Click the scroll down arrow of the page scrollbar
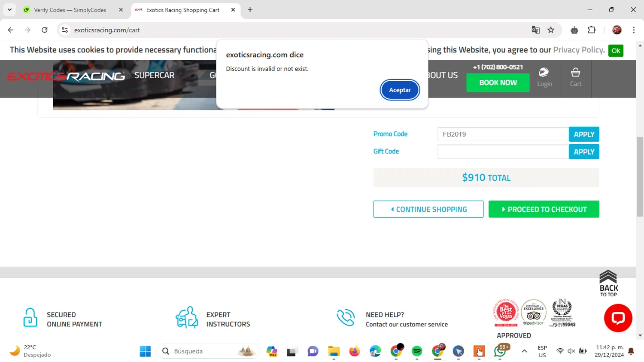The image size is (644, 362). coord(640,336)
